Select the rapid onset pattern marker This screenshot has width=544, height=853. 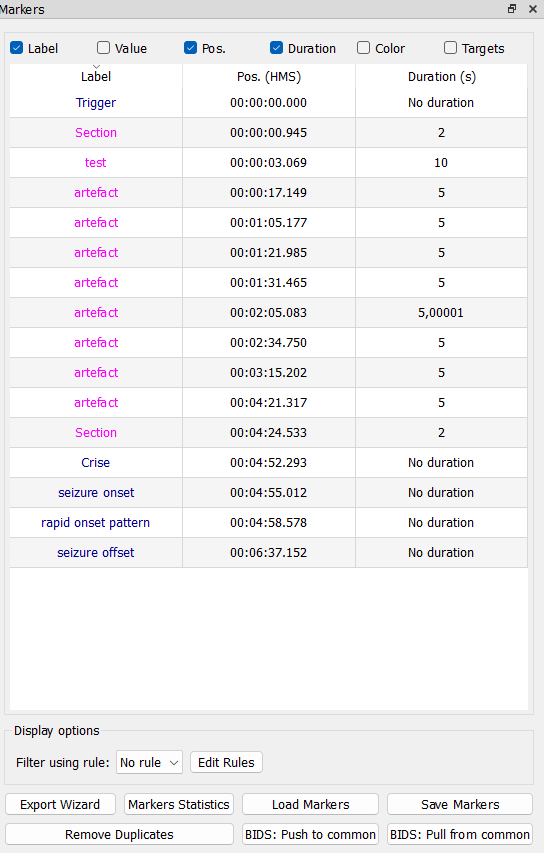pos(269,522)
